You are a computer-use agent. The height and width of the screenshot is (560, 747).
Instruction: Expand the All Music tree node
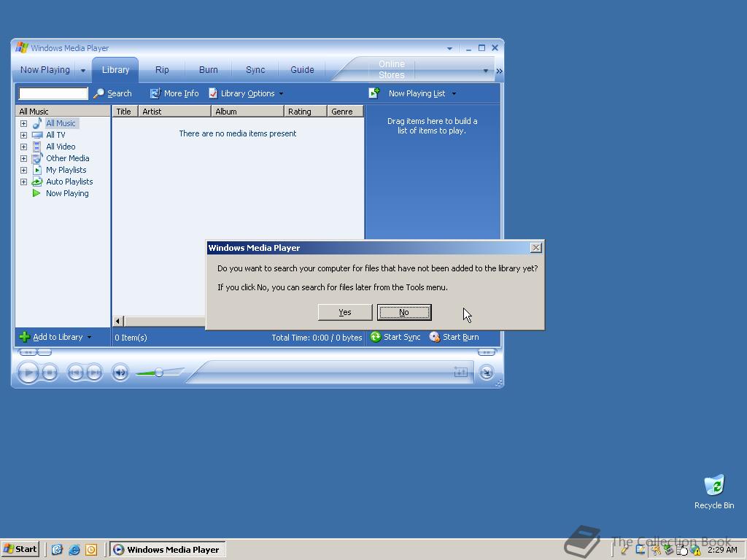[x=23, y=123]
